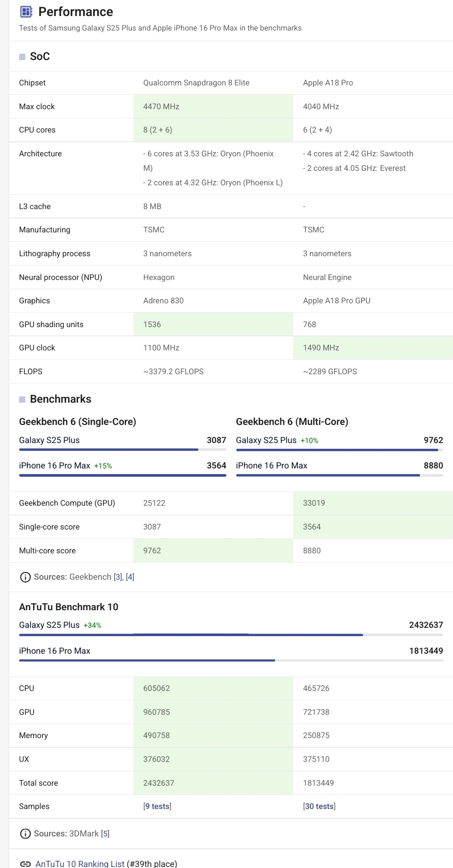Click the 605062 AnTuTu CPU score
Screen dimensions: 453x868
(157, 688)
